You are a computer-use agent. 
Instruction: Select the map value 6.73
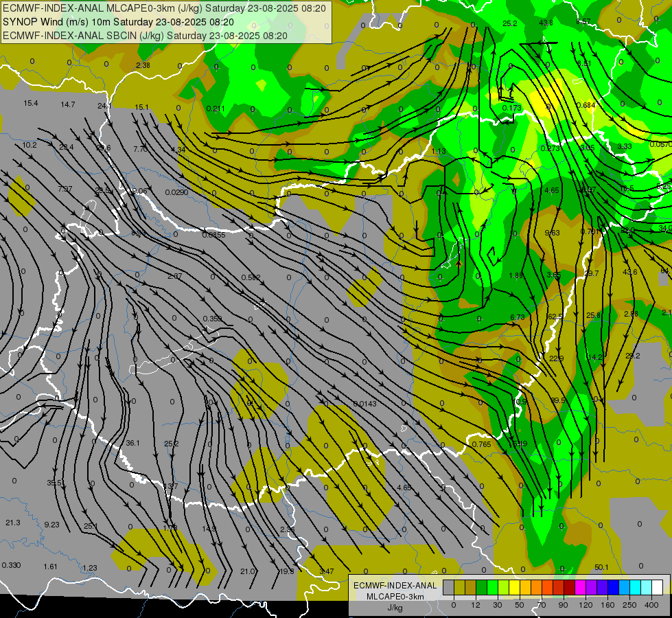pyautogui.click(x=518, y=318)
